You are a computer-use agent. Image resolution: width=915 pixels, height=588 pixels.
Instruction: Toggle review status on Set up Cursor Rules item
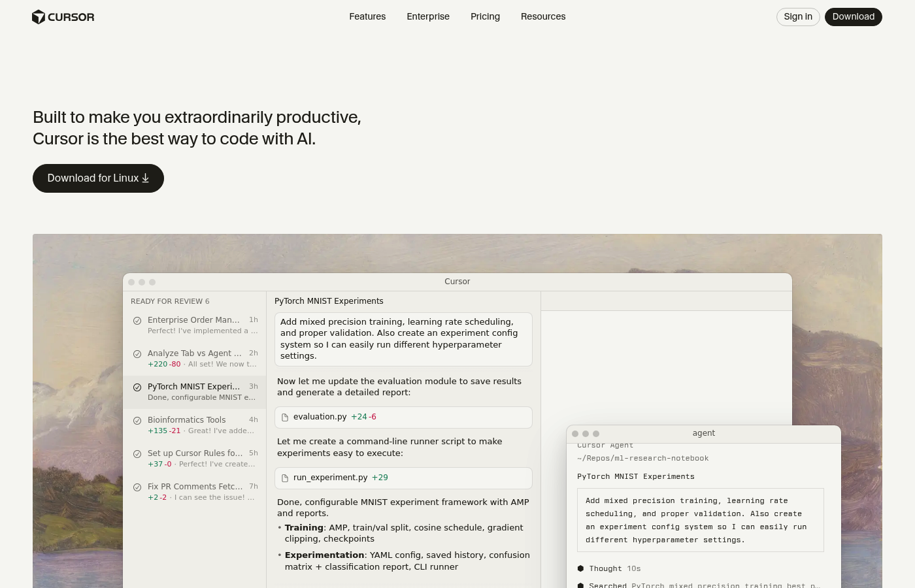[137, 453]
